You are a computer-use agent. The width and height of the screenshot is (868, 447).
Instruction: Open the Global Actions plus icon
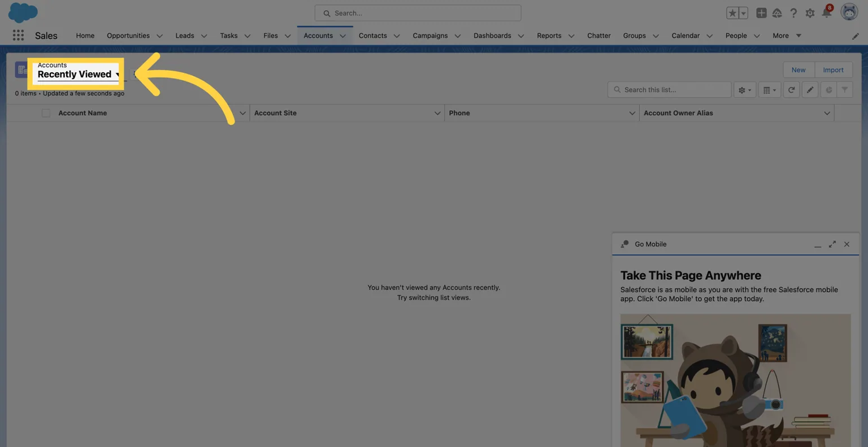tap(761, 13)
